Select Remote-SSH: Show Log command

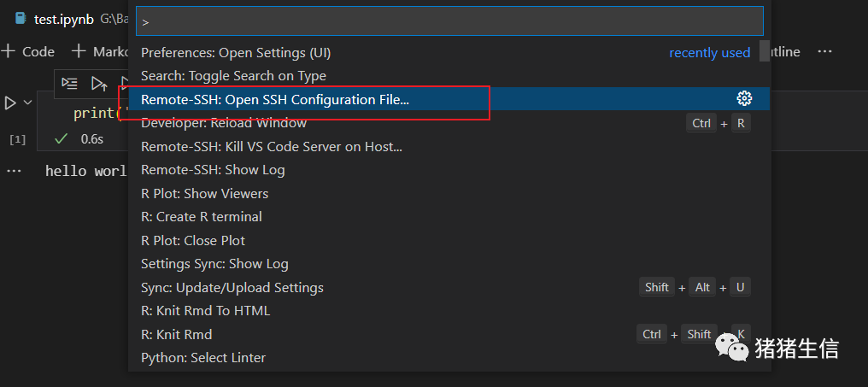[x=449, y=170]
